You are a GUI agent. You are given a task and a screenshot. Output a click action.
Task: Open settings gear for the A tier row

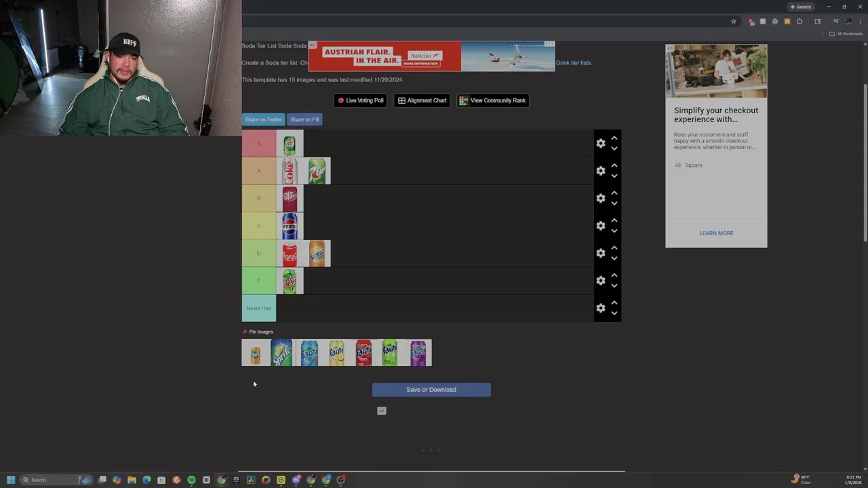click(600, 171)
